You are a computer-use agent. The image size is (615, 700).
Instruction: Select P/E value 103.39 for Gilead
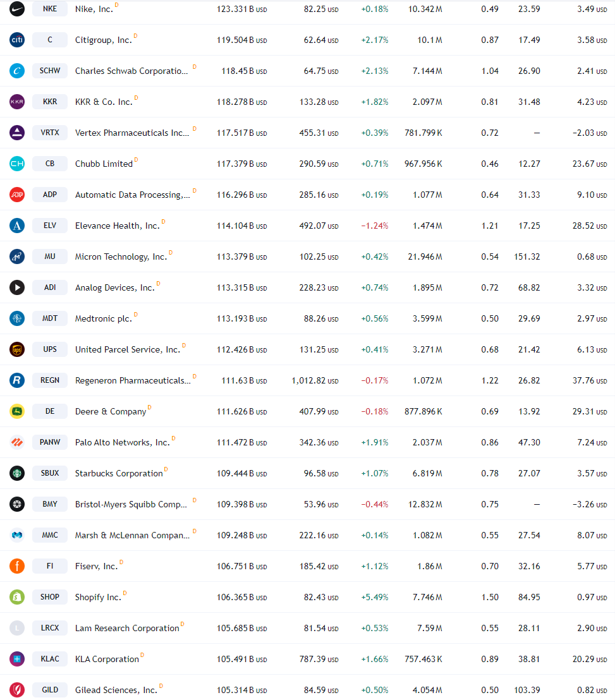point(527,690)
